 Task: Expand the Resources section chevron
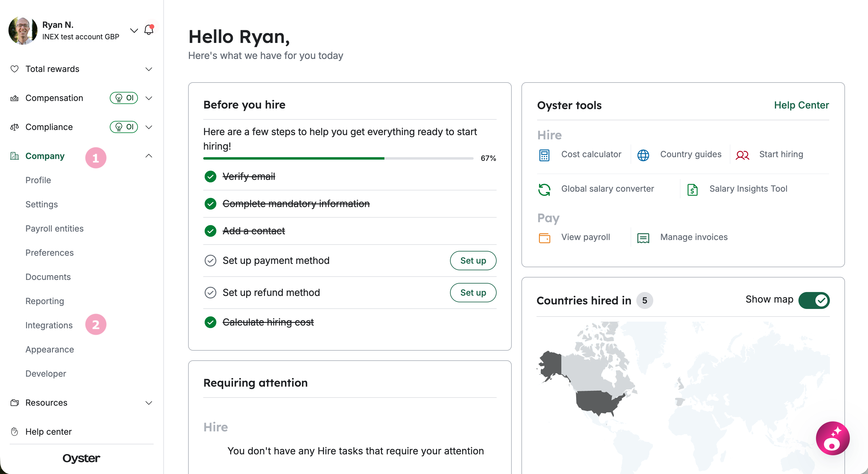point(148,403)
